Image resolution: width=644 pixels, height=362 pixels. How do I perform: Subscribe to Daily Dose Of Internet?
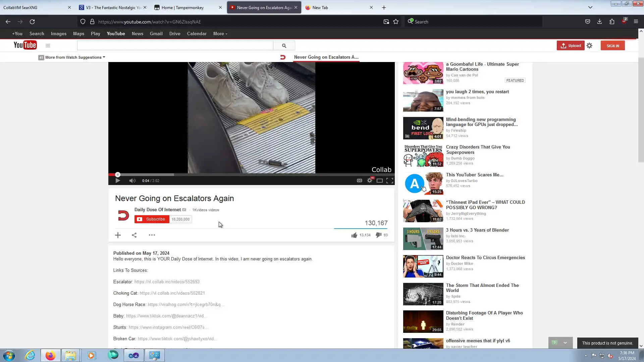[152, 219]
